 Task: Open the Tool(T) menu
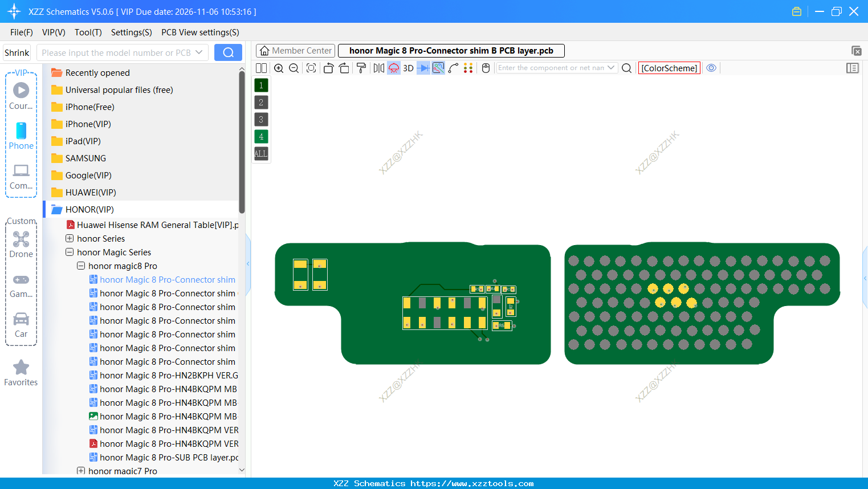[x=88, y=32]
